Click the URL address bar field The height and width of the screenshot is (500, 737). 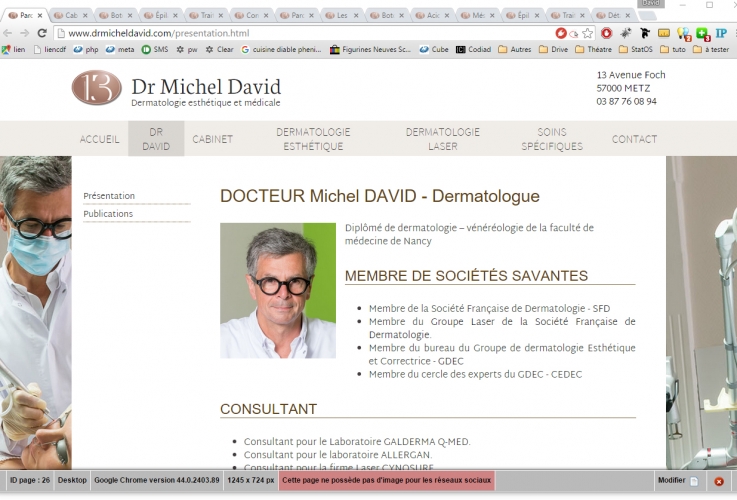[306, 33]
